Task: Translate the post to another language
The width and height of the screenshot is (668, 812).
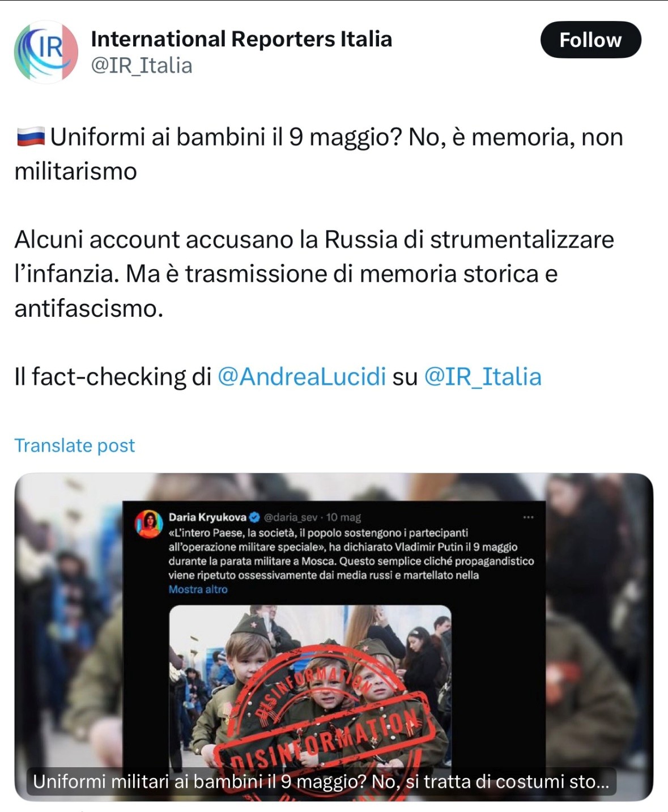Action: coord(75,445)
